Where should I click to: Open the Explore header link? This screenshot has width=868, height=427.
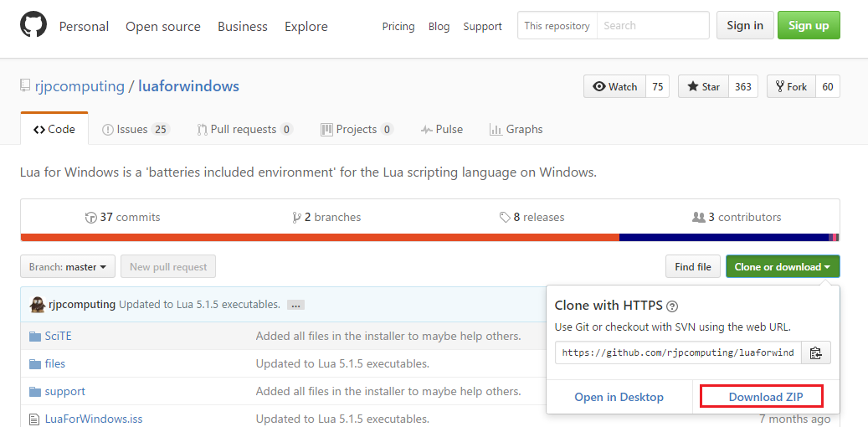click(306, 27)
